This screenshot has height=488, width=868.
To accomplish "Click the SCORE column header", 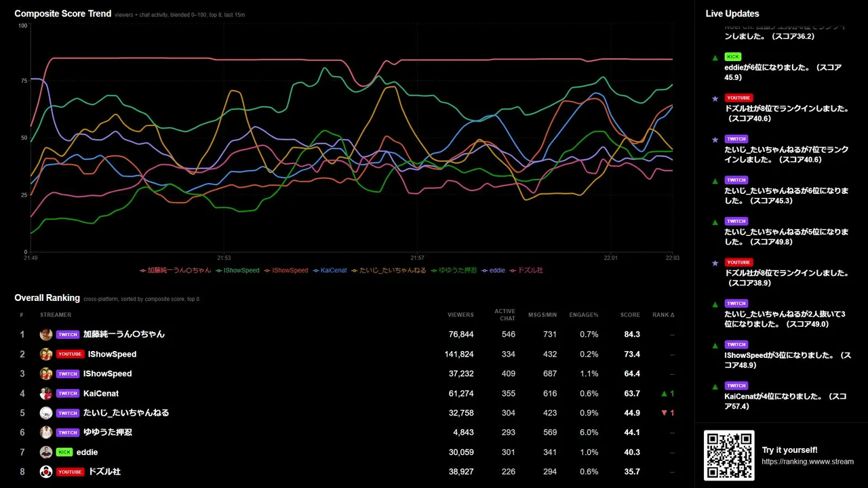I will pos(630,315).
